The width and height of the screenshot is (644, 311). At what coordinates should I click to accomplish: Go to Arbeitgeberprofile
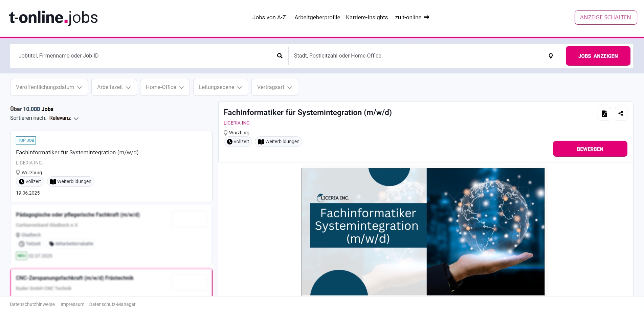[x=317, y=17]
